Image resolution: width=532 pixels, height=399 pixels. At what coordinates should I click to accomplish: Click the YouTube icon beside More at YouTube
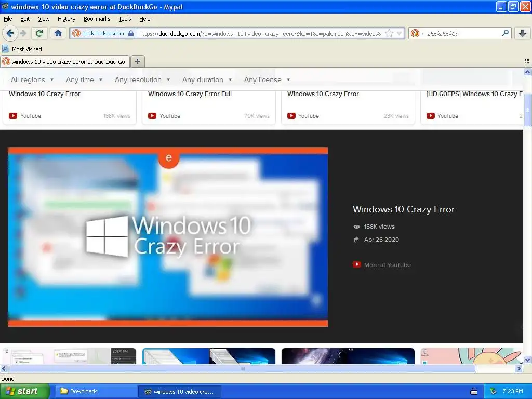(x=356, y=264)
